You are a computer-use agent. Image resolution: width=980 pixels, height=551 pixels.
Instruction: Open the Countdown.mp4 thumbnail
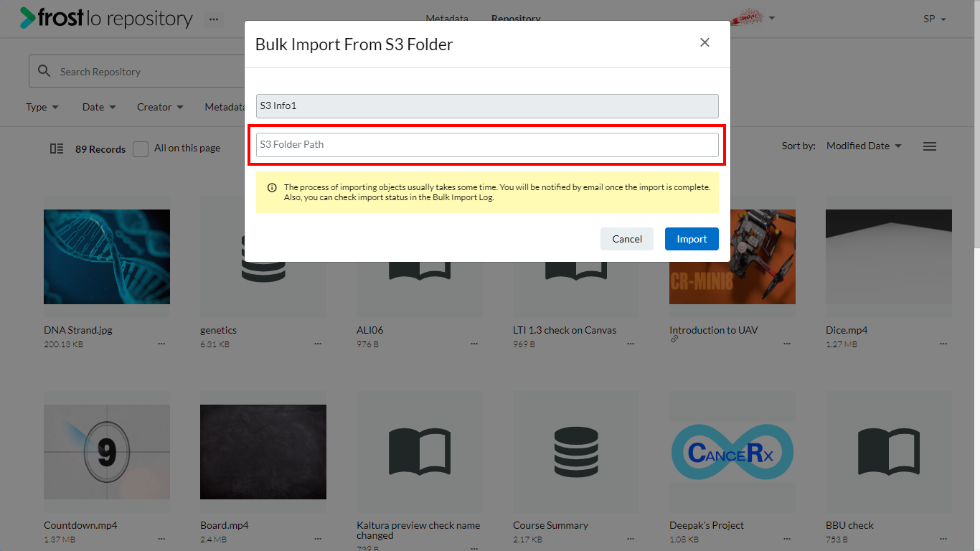[x=107, y=452]
